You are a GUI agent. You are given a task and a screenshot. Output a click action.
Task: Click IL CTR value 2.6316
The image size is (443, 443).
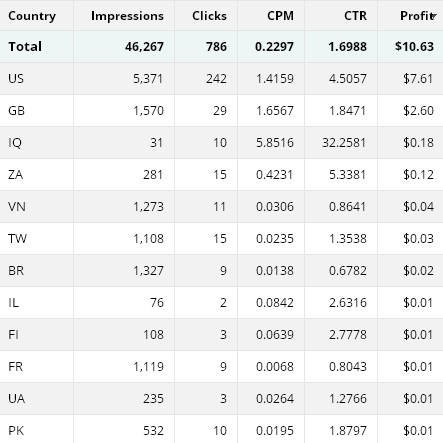coord(348,303)
